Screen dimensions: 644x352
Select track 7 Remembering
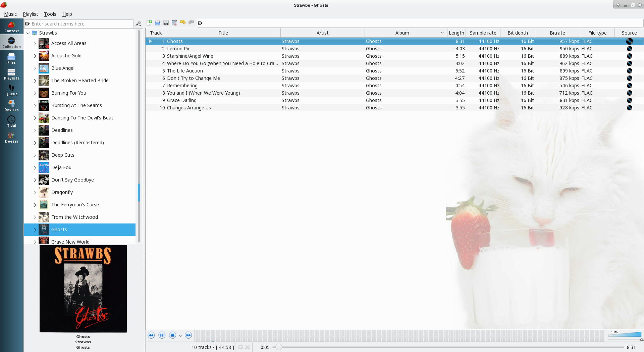(x=394, y=86)
